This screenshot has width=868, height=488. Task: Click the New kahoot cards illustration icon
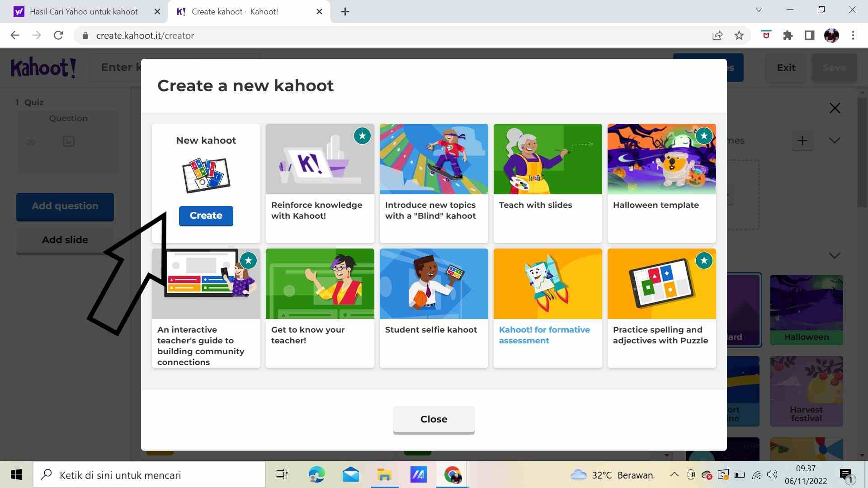[206, 175]
